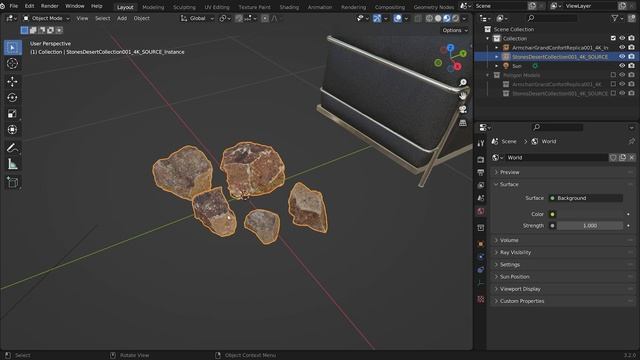Open the File menu
The height and width of the screenshot is (360, 640).
point(13,6)
